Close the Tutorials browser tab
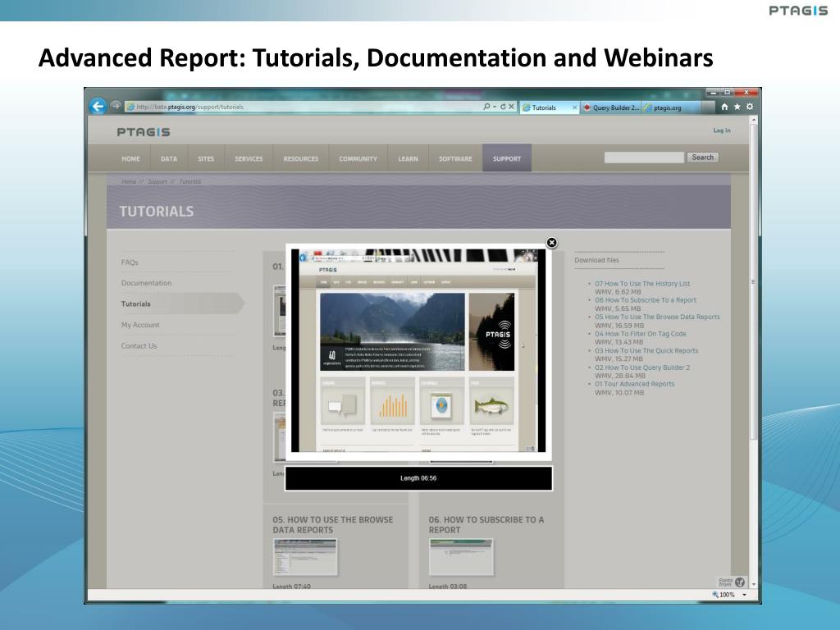Viewport: 840px width, 630px height. 574,107
